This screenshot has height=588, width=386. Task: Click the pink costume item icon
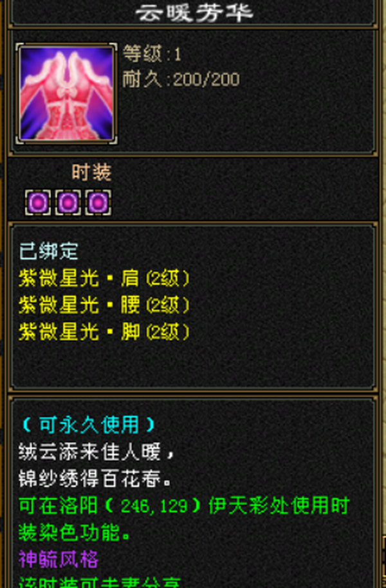point(66,93)
